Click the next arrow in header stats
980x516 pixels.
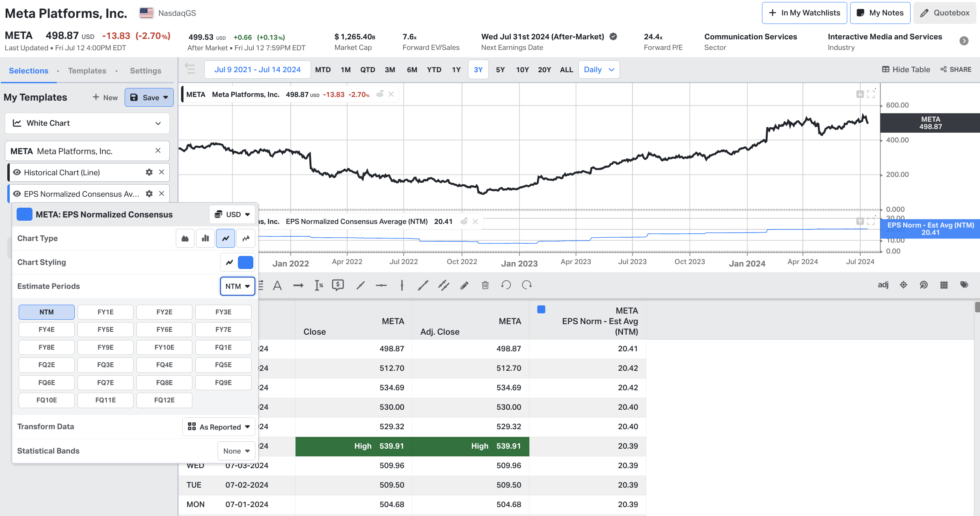click(x=964, y=41)
